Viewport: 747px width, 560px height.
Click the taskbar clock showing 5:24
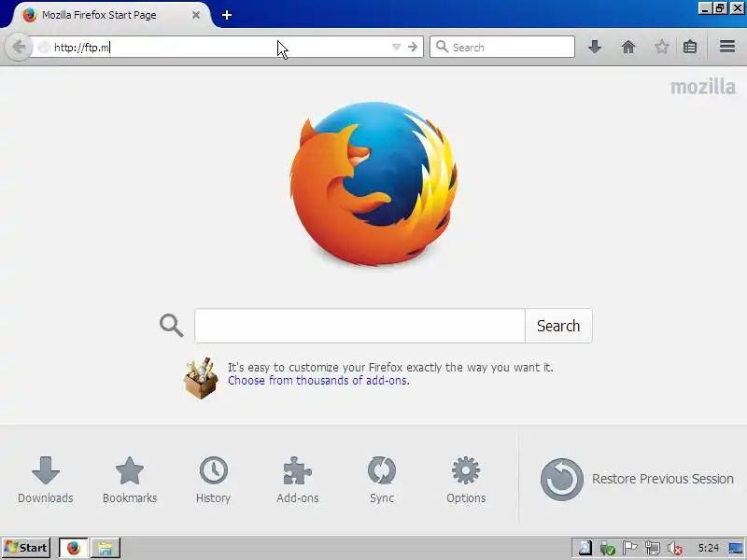pyautogui.click(x=708, y=548)
